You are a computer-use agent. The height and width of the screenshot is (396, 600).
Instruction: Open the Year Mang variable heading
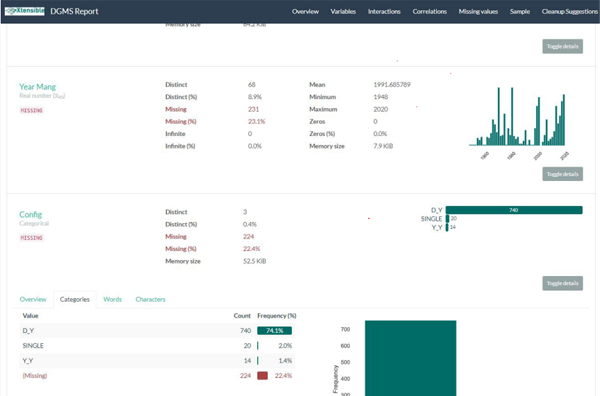(x=38, y=87)
